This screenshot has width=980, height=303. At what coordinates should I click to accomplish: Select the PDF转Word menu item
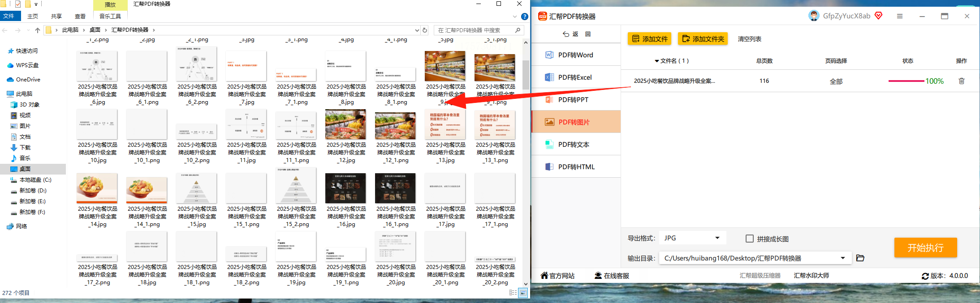[x=576, y=55]
